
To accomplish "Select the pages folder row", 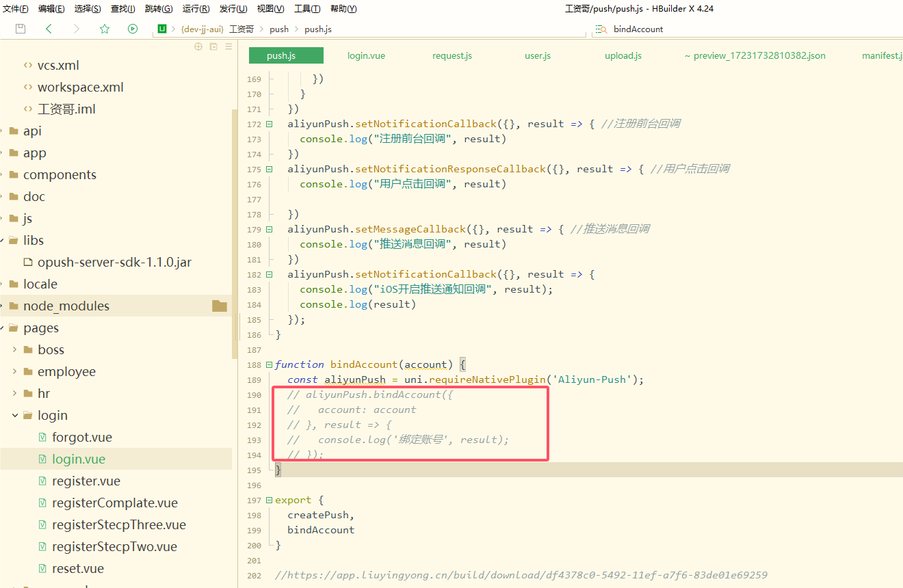I will click(x=116, y=328).
